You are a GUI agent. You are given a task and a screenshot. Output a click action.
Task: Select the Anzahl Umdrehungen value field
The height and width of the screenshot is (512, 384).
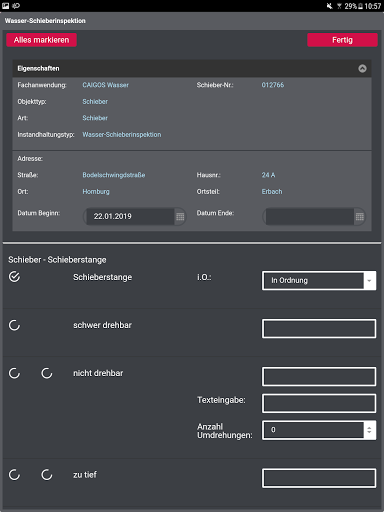[x=313, y=430]
